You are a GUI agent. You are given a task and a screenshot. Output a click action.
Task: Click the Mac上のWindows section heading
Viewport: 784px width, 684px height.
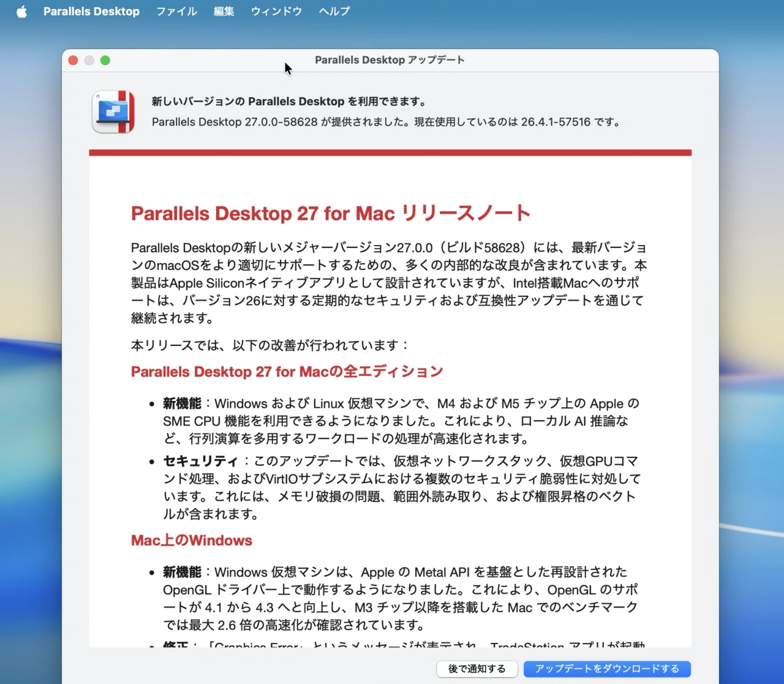[x=192, y=540]
